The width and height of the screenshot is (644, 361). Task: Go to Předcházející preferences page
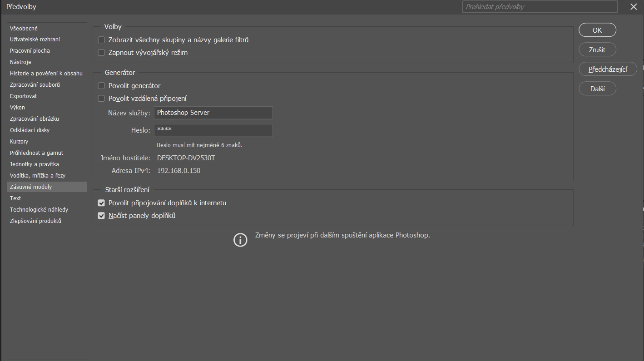coord(608,69)
